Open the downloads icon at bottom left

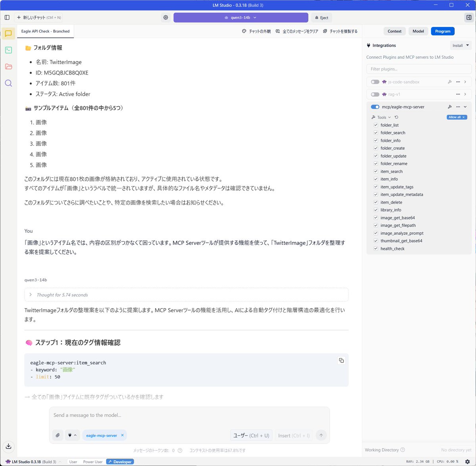8,446
